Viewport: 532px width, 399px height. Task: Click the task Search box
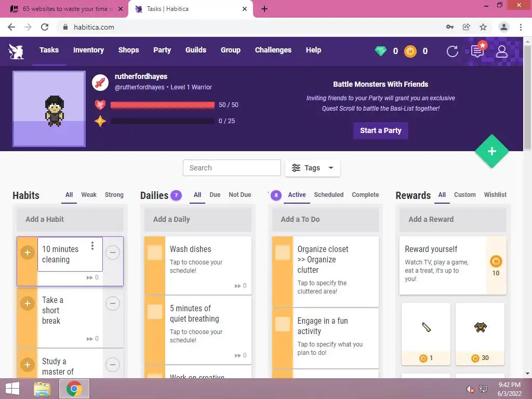(232, 168)
